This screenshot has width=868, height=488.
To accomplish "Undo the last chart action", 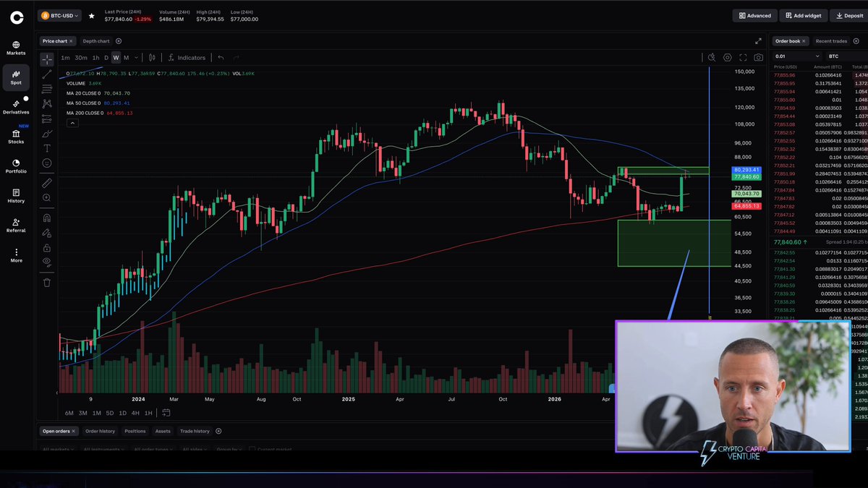I will (x=221, y=58).
